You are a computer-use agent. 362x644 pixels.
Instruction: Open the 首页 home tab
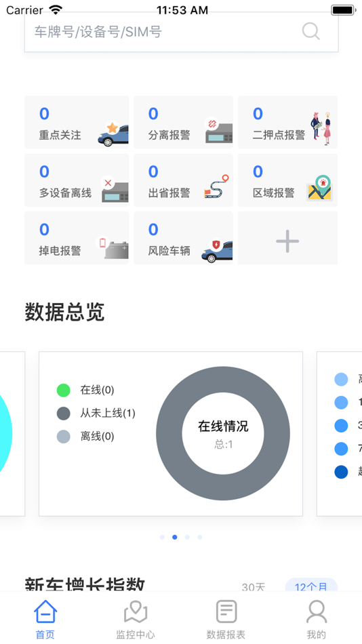click(x=45, y=620)
